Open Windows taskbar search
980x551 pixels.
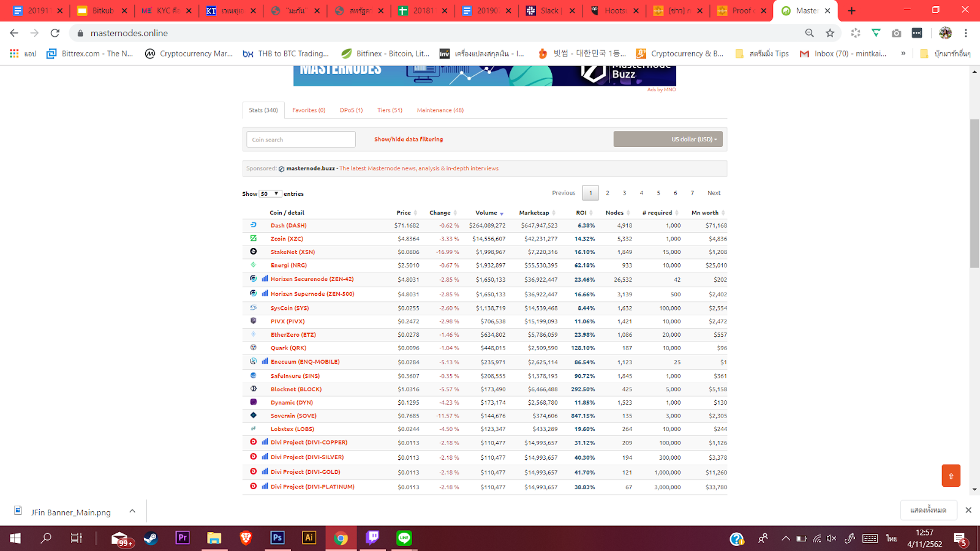click(x=46, y=538)
